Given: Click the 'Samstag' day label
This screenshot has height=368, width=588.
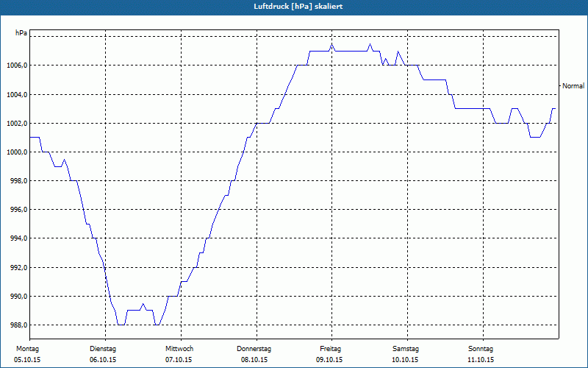Looking at the screenshot, I should click(x=406, y=349).
